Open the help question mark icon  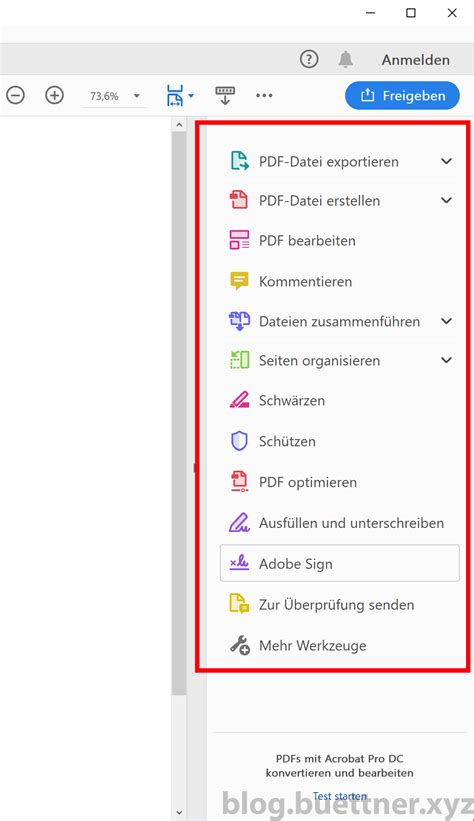click(309, 59)
